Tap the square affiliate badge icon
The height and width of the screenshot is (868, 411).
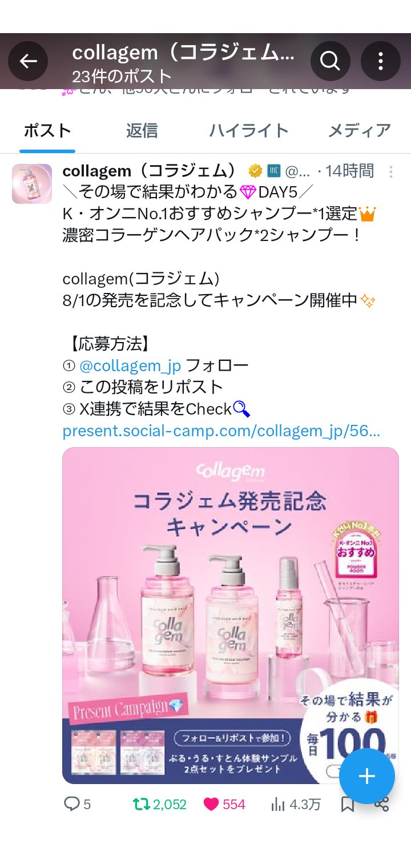[x=273, y=171]
